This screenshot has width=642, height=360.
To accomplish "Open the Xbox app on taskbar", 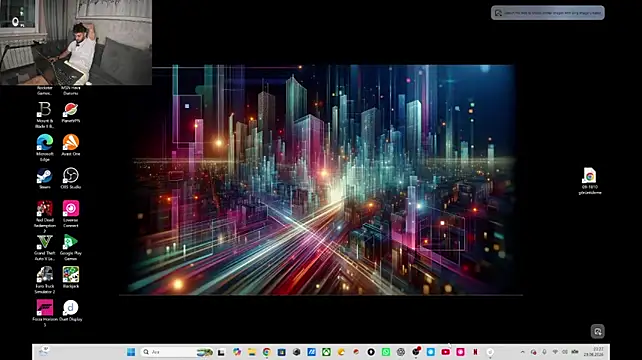I will click(x=326, y=352).
